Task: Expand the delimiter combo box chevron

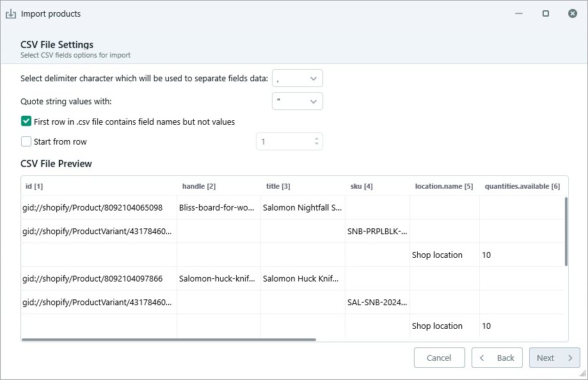Action: (x=313, y=78)
